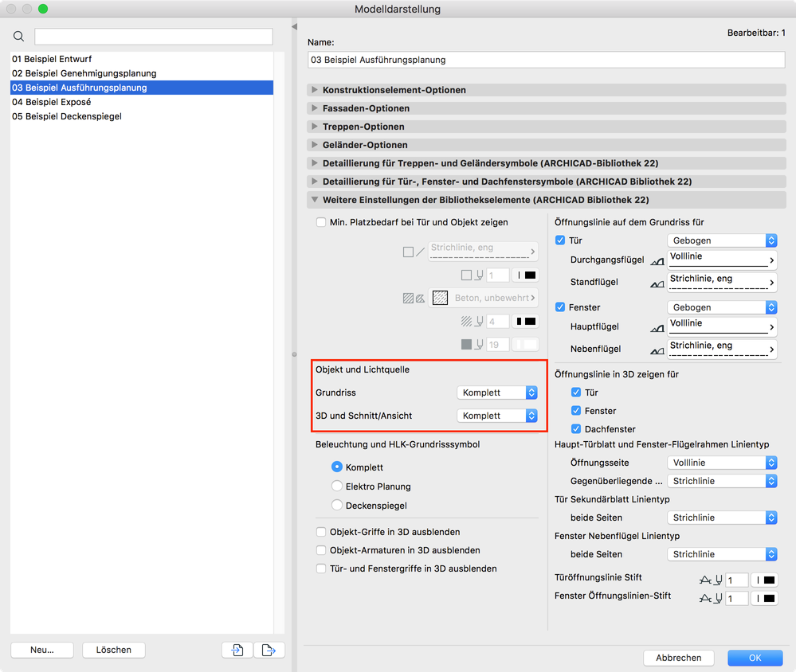Viewport: 796px width, 672px height.
Task: Uncheck Tür under Öffnungslinie auf dem Grundriss
Action: [x=560, y=240]
